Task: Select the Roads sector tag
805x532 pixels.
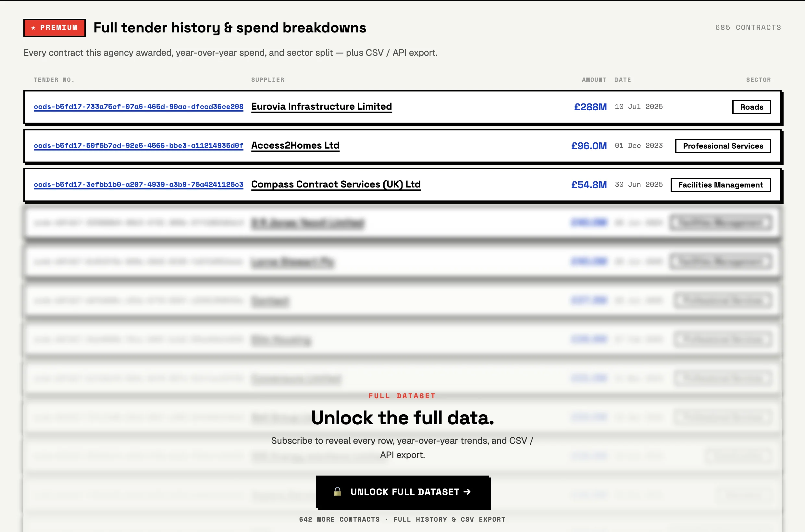Action: tap(751, 107)
